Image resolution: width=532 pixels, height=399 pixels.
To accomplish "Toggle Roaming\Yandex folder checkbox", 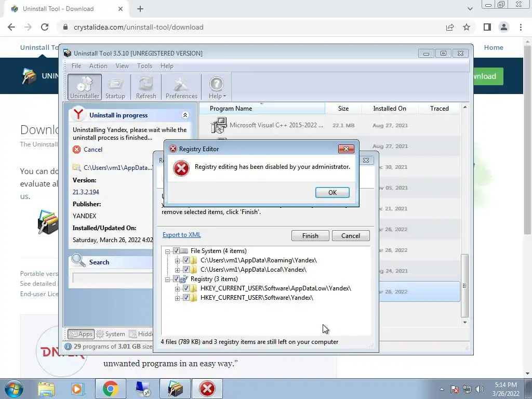I will pos(186,260).
